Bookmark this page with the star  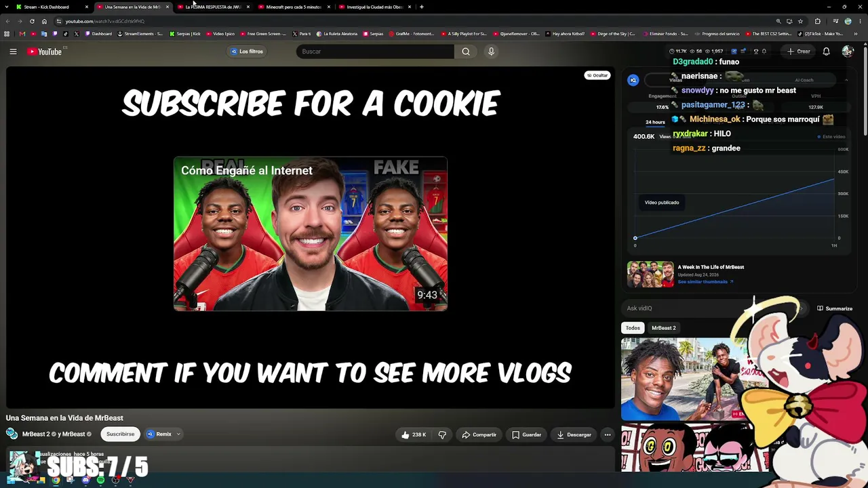[x=801, y=21]
